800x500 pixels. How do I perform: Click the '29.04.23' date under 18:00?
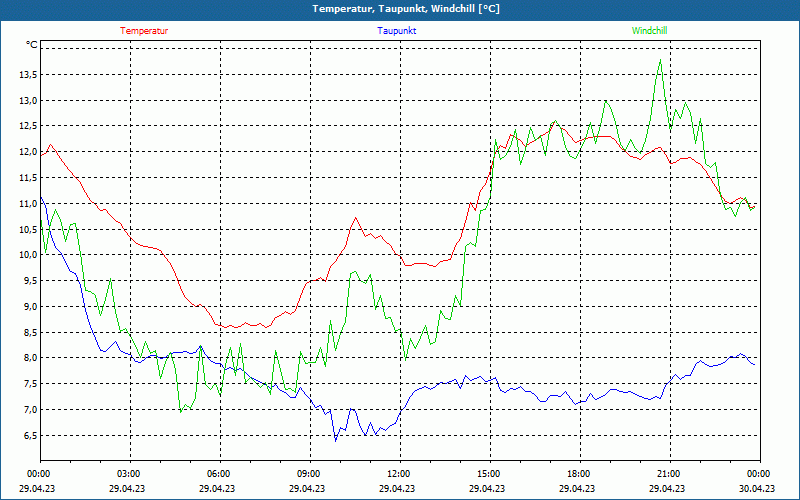[x=578, y=488]
